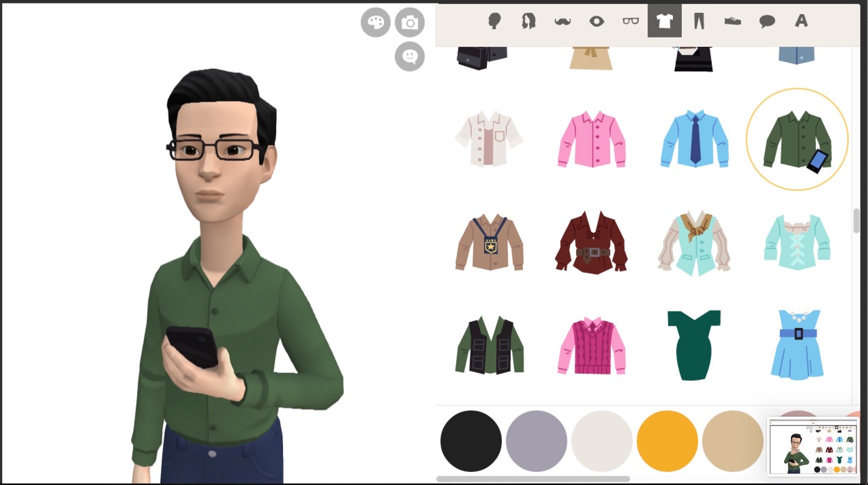
Task: Choose the partially visible black suit top
Action: coord(694,59)
